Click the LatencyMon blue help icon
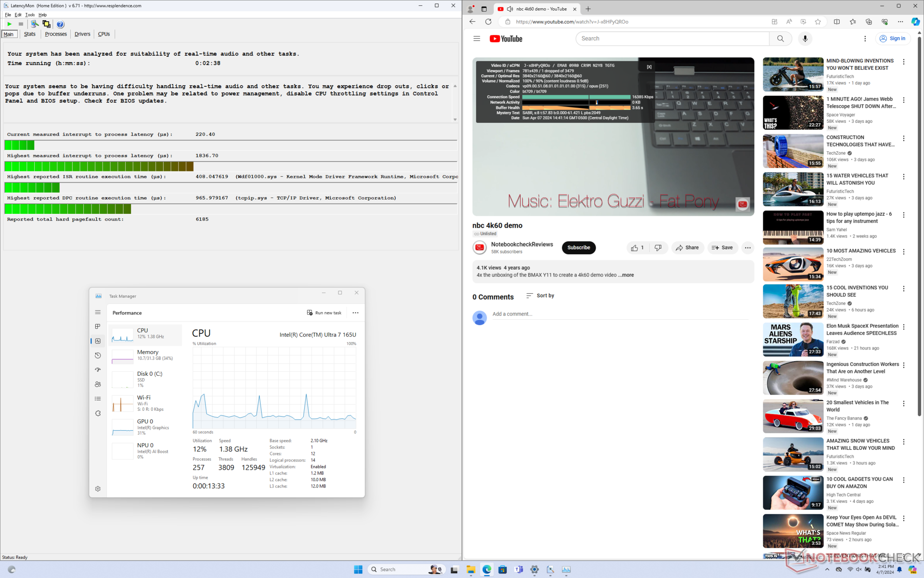Screen dimensions: 924x578 [60, 24]
